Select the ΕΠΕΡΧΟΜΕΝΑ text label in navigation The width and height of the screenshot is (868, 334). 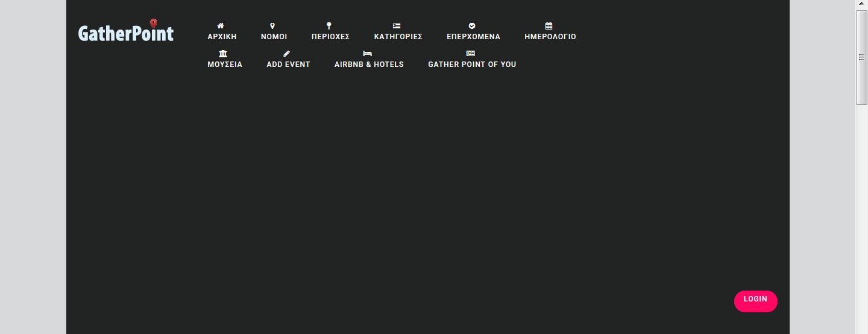pos(473,37)
